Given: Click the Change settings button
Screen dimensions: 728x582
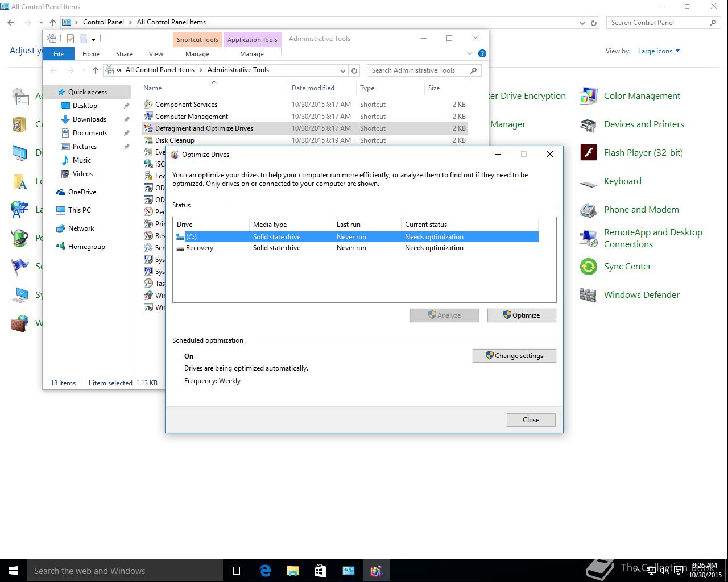Looking at the screenshot, I should point(514,356).
